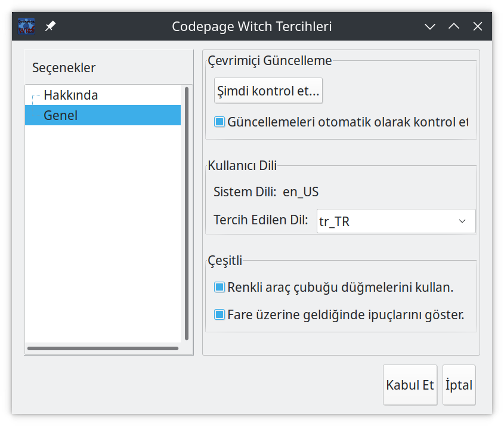
Task: Cancel with the İptal button
Action: point(459,385)
